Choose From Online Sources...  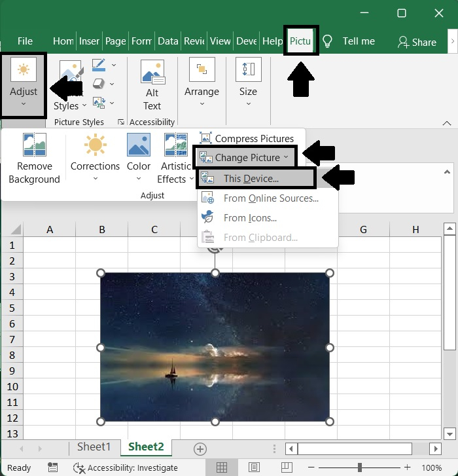point(268,198)
